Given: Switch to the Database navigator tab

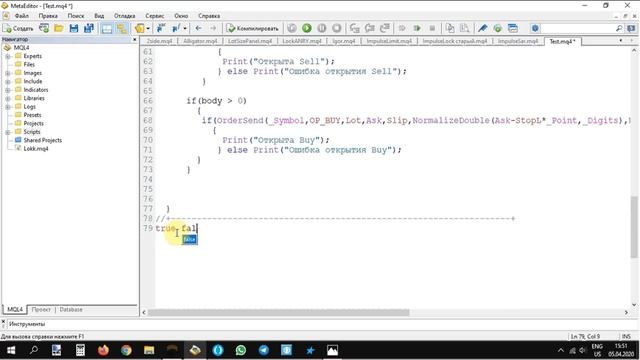Looking at the screenshot, I should [71, 309].
